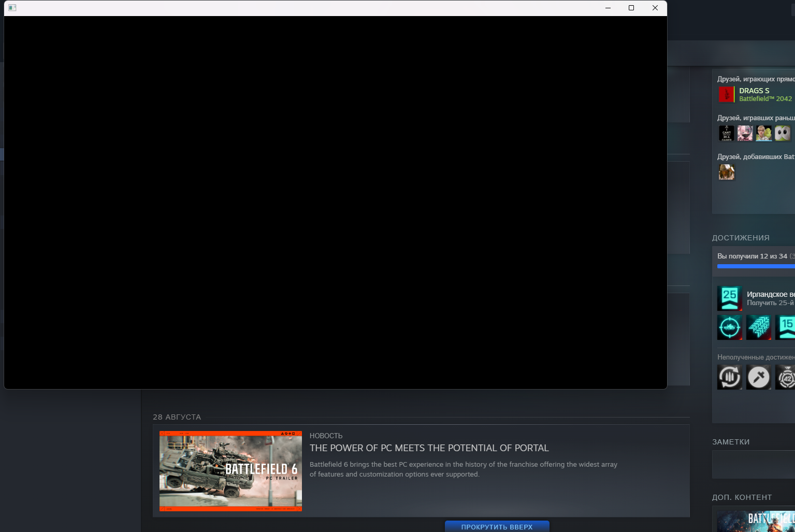Click the ПРОКРУТИТЬ ВВЕРХ button

[497, 526]
